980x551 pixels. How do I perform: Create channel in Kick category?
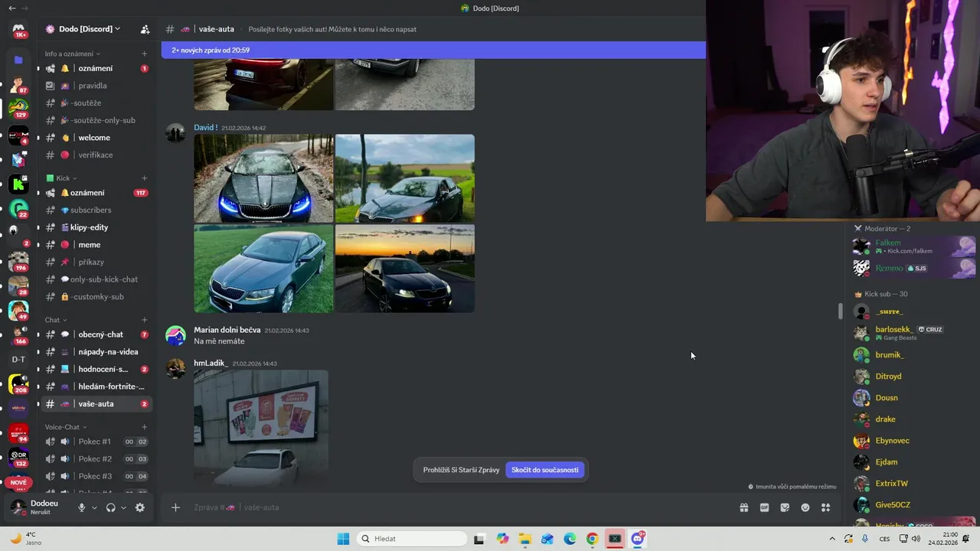click(144, 178)
